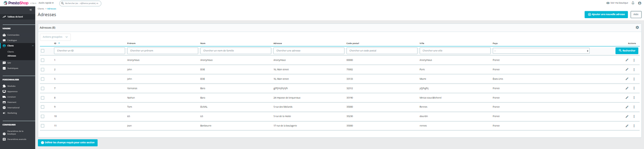Edit address ID 10 dourdin with pencil
This screenshot has width=644, height=149.
(627, 116)
